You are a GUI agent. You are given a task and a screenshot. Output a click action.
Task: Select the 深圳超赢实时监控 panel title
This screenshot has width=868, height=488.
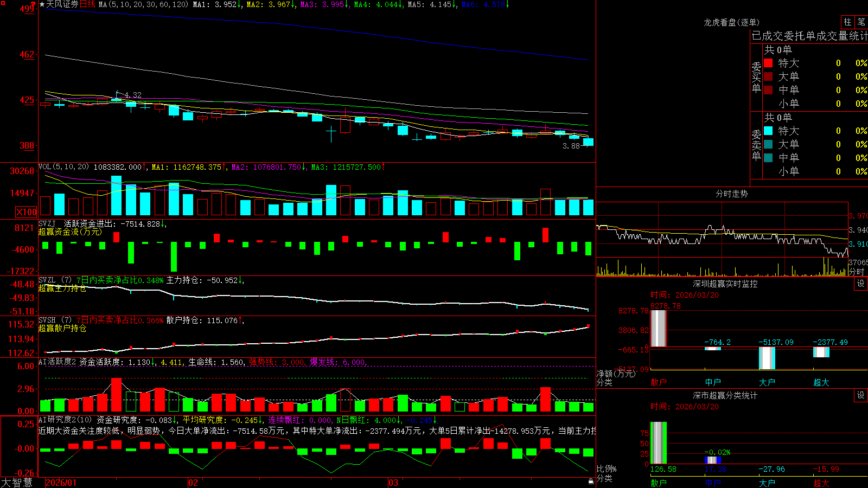pyautogui.click(x=725, y=284)
